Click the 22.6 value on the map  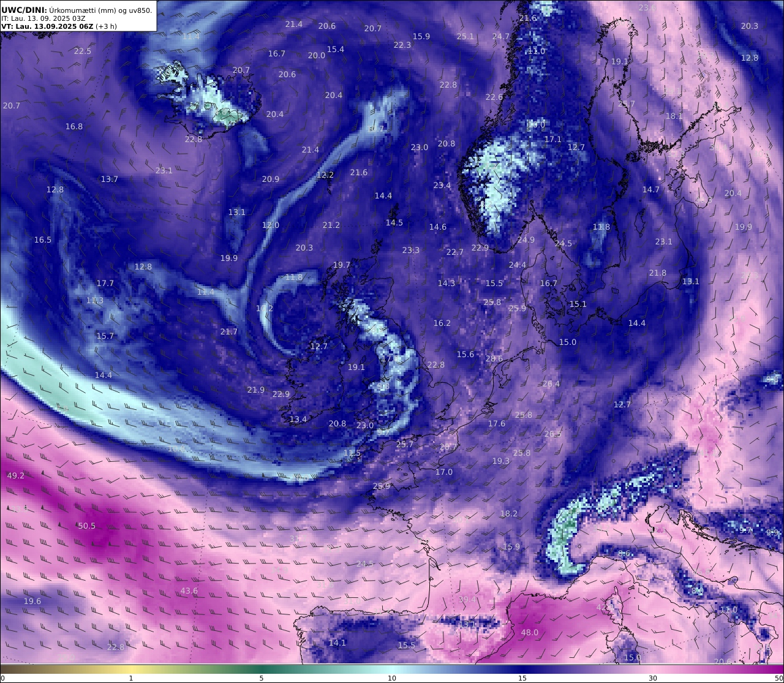(494, 97)
